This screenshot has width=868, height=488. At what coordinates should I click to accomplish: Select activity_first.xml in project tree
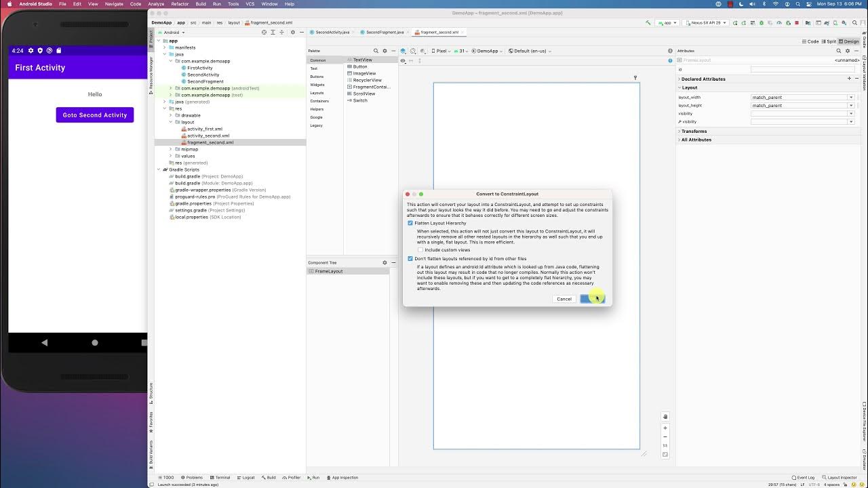pos(205,129)
